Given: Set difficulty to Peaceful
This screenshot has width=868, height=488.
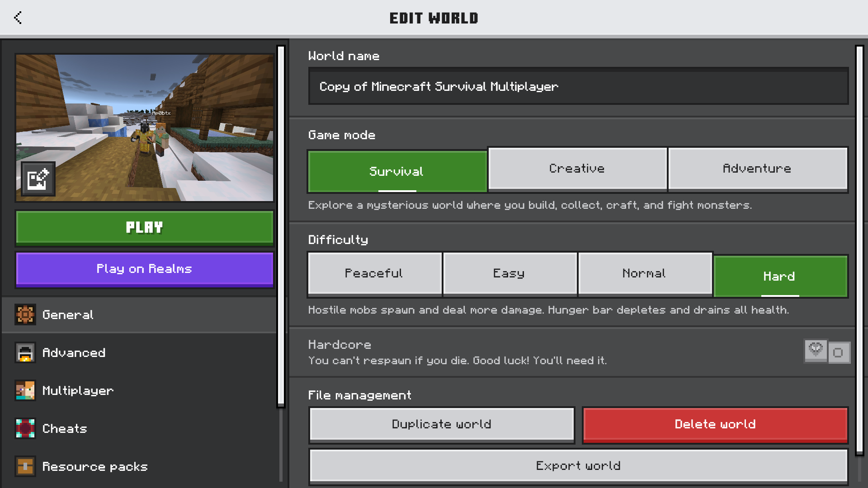Looking at the screenshot, I should 374,273.
